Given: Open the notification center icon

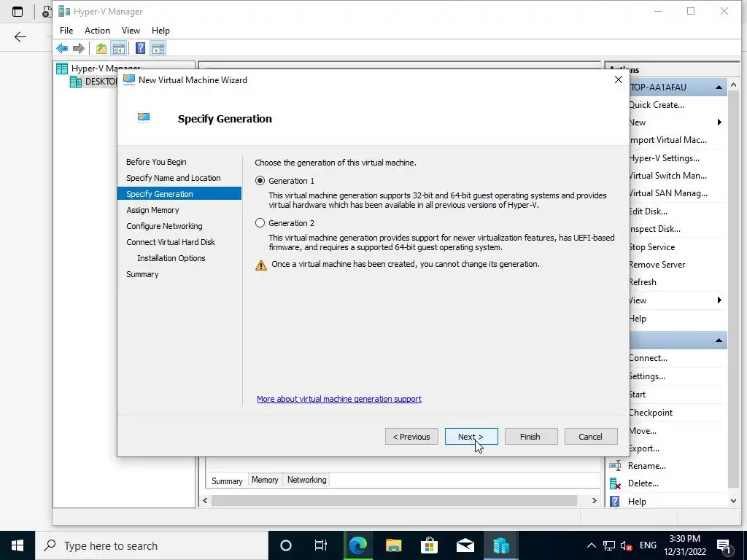Looking at the screenshot, I should [724, 545].
